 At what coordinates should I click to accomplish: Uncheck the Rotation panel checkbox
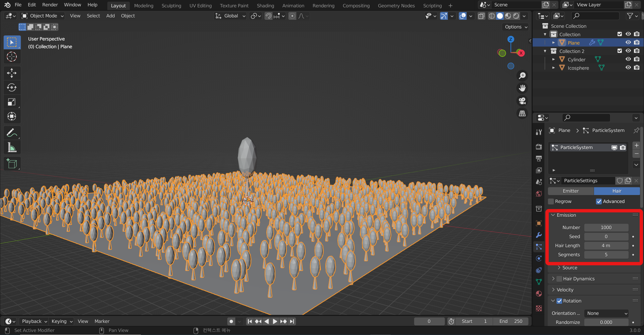pos(559,301)
